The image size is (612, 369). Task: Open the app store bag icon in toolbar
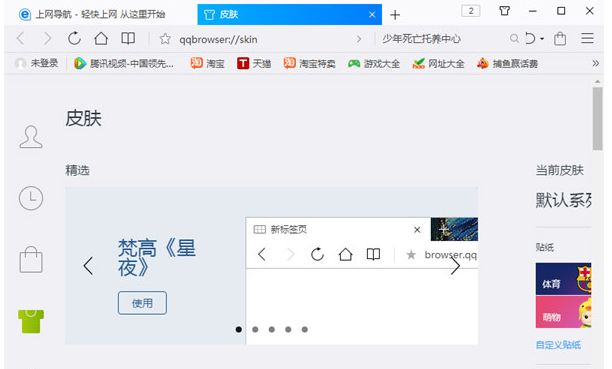(560, 38)
